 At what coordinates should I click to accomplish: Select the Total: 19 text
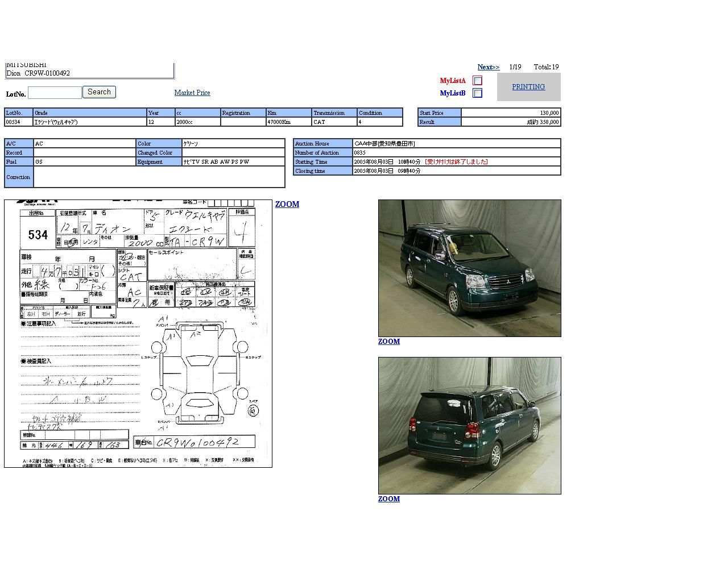tap(546, 67)
